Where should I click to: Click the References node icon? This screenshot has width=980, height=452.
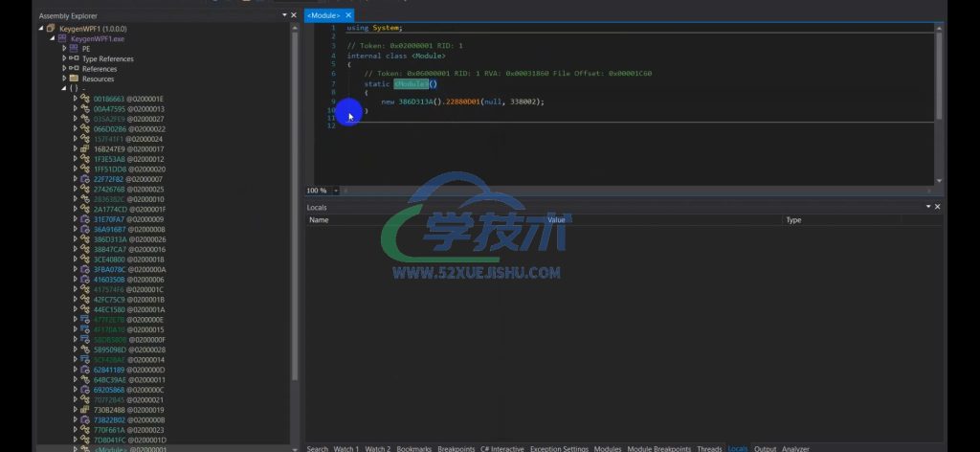point(74,69)
